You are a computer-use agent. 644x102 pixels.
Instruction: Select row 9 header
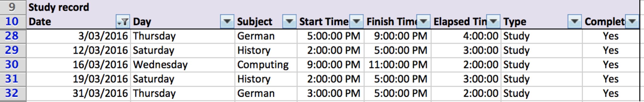coord(12,7)
